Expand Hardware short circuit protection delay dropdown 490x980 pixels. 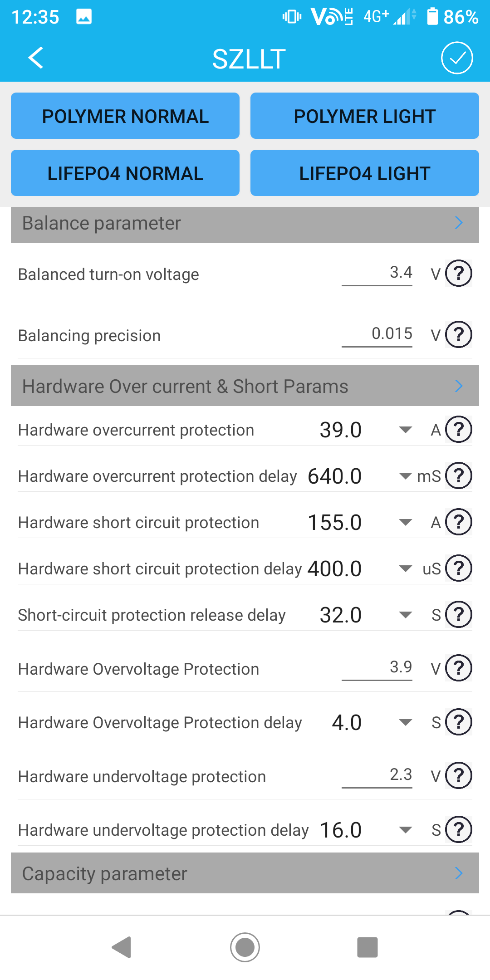click(x=405, y=568)
